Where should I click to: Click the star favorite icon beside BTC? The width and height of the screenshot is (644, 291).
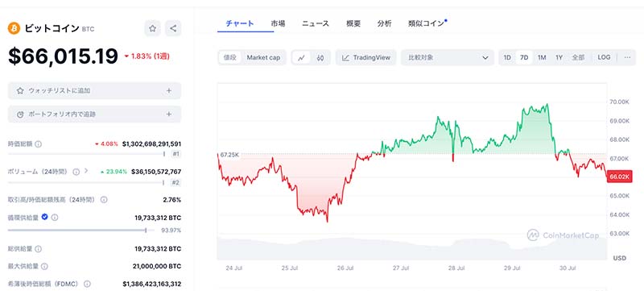[152, 28]
